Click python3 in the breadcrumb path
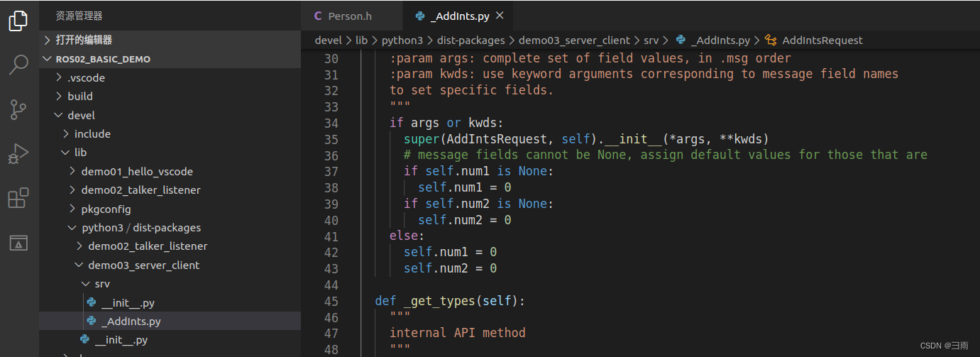Screen dimensions: 980x357 click(402, 40)
